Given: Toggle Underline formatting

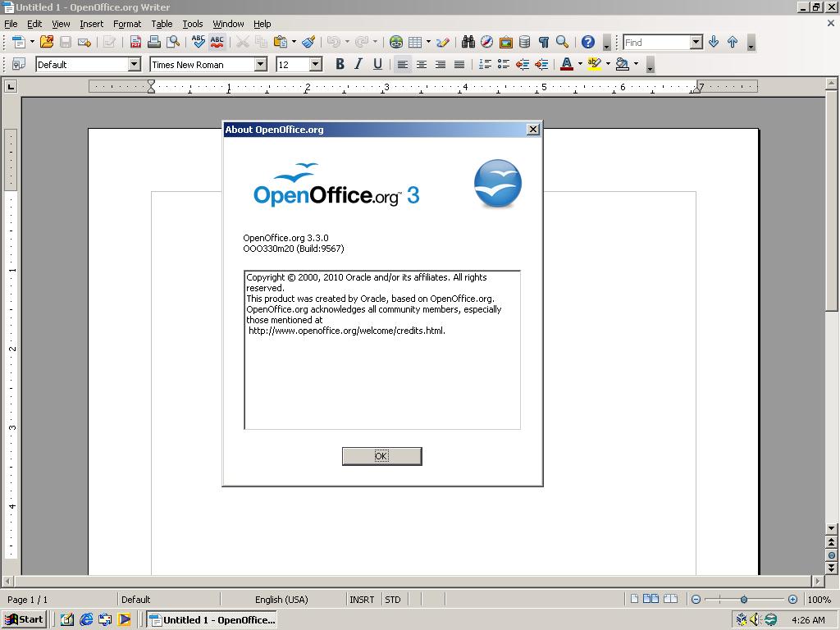Looking at the screenshot, I should tap(377, 64).
